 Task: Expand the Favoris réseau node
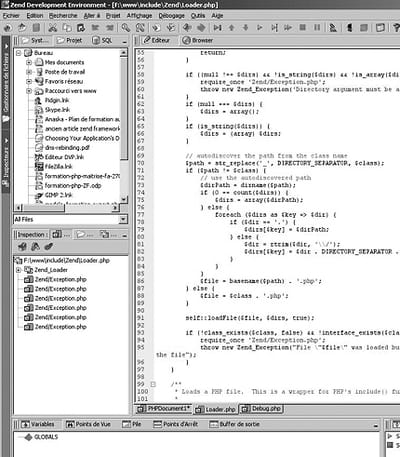[x=29, y=81]
